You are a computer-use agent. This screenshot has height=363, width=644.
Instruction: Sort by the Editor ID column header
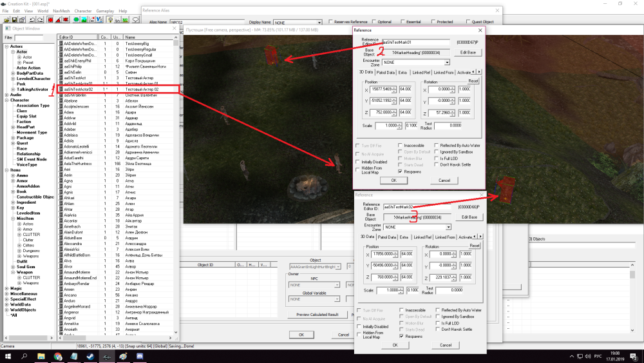[78, 37]
